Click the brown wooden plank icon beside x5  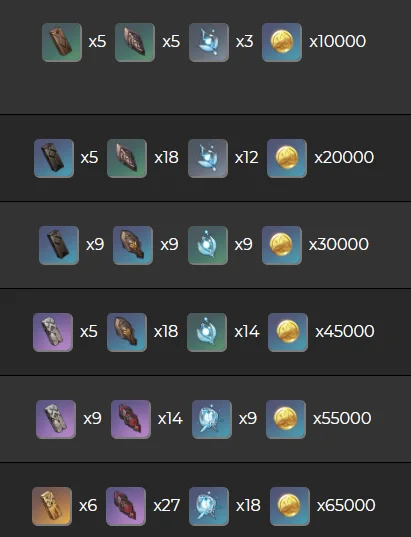point(62,42)
